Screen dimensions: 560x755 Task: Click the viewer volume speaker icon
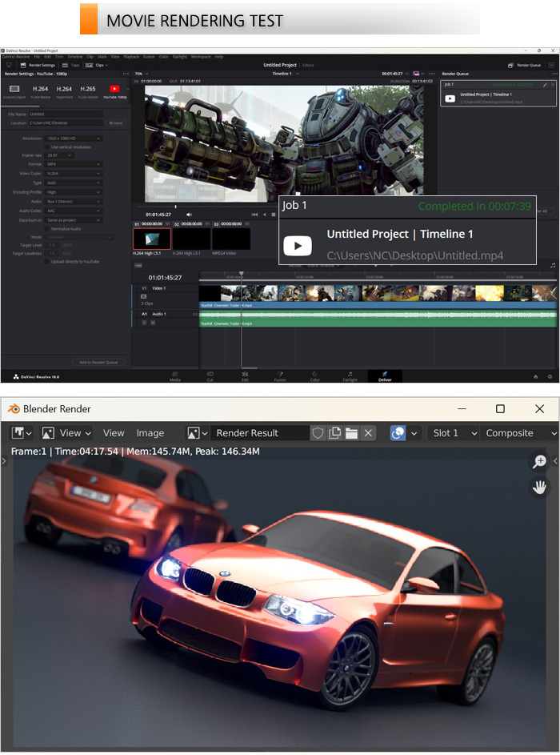coord(189,215)
